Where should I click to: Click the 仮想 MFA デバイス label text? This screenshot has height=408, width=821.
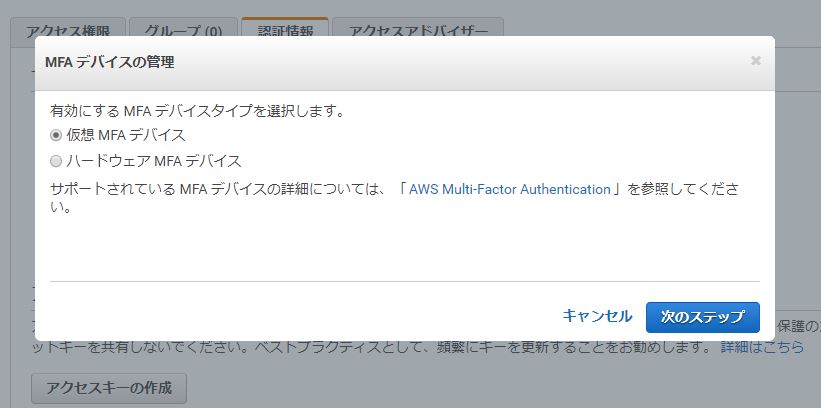pyautogui.click(x=126, y=136)
